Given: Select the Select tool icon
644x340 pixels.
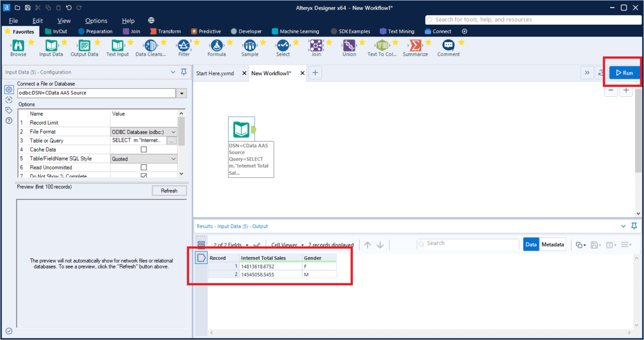Looking at the screenshot, I should [283, 46].
